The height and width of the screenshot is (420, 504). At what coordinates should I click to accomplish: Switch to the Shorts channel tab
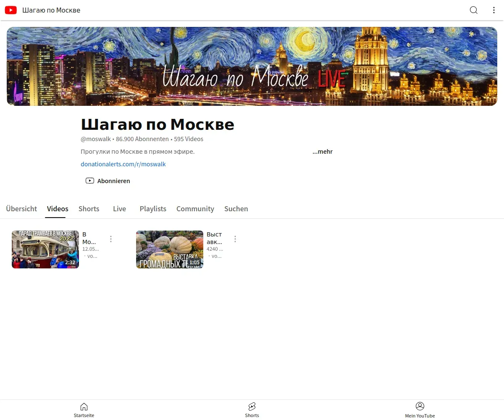point(89,209)
